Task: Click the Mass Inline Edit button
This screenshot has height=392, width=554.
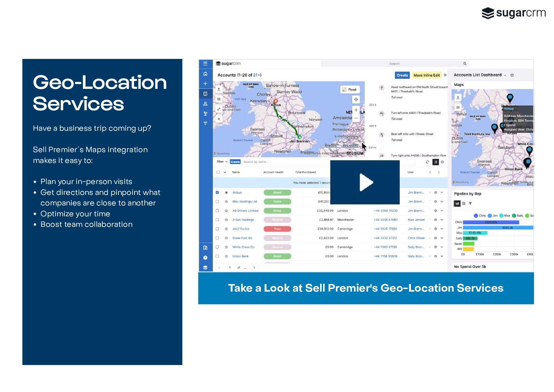Action: (x=427, y=75)
